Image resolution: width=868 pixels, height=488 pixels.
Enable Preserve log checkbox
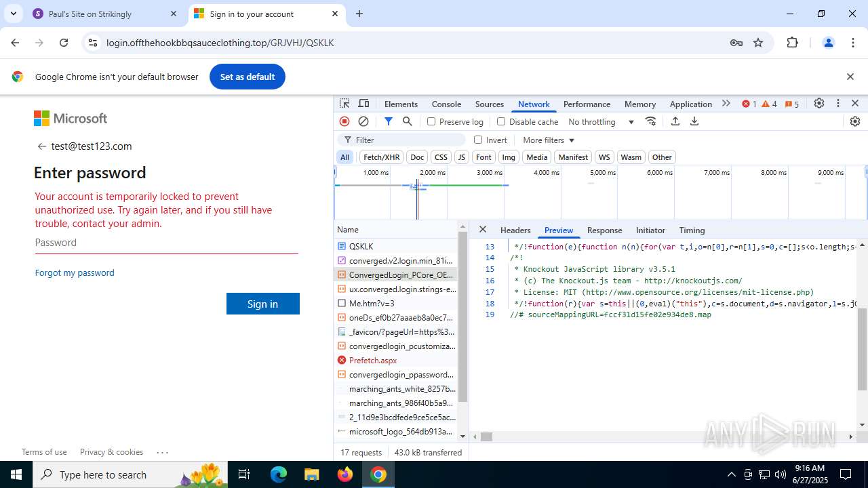[431, 121]
